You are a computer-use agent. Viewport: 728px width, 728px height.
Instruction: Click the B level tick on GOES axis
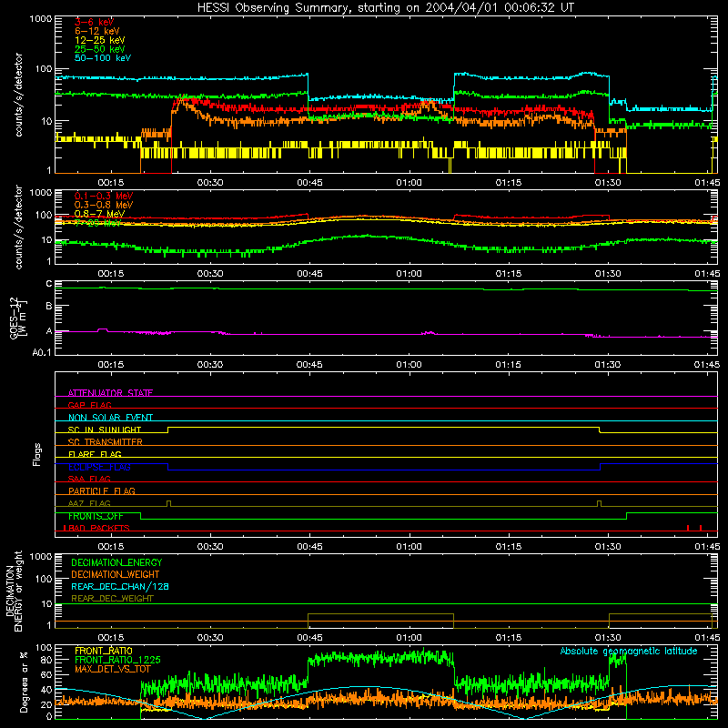pos(49,306)
